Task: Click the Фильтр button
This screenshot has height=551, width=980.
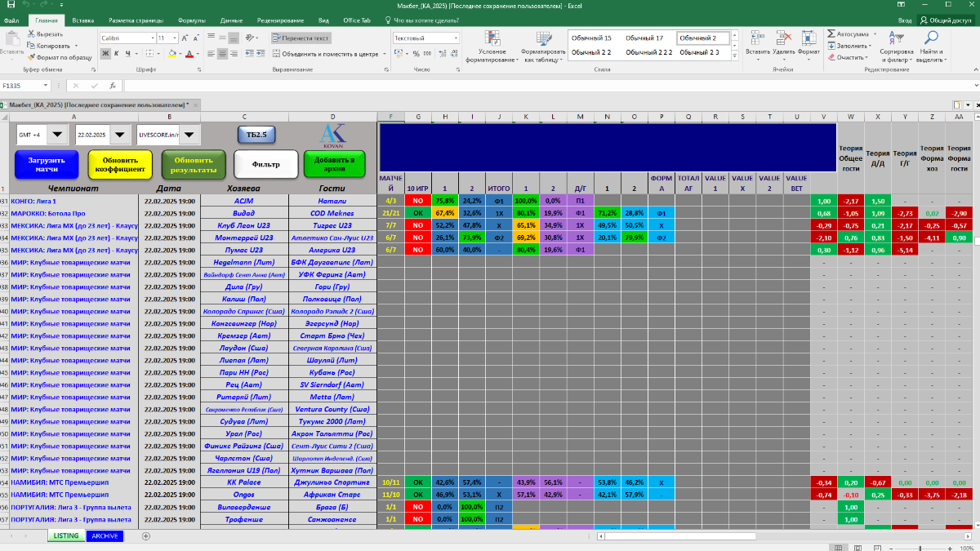Action: point(265,164)
